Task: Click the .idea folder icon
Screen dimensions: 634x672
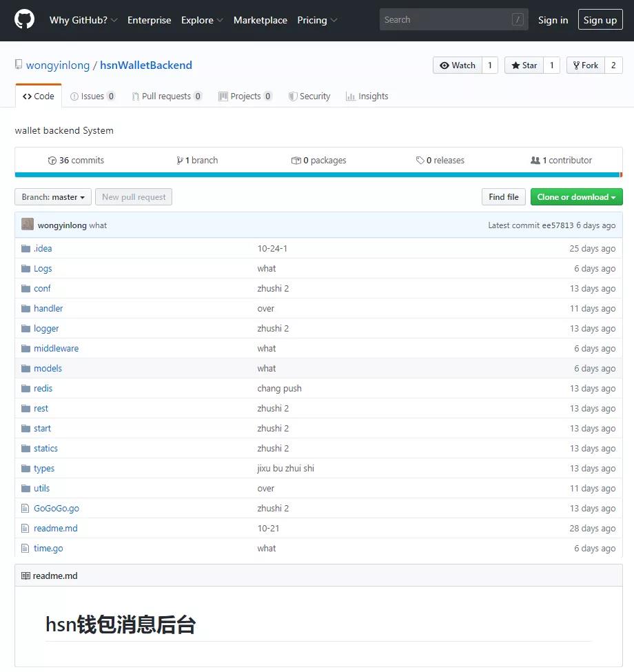Action: coord(25,249)
